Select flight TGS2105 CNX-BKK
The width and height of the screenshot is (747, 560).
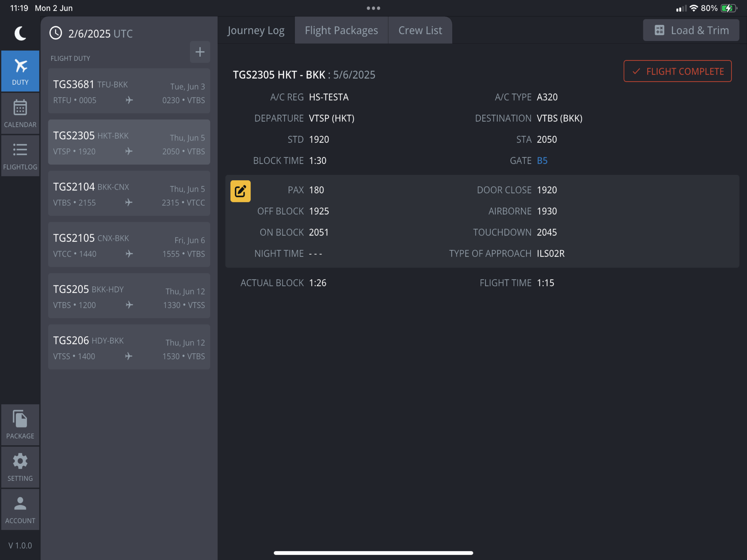click(129, 245)
